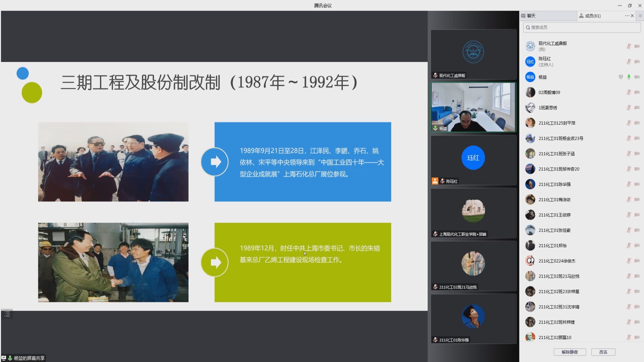Toggle my muted microphone icon for 现代化工戚鼎毅
The width and height of the screenshot is (644, 362).
(629, 46)
